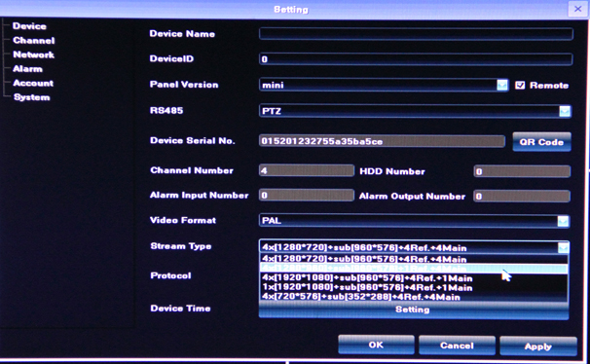Click the Alarm Output Number field
Viewport: 590px width, 364px height.
pyautogui.click(x=522, y=196)
